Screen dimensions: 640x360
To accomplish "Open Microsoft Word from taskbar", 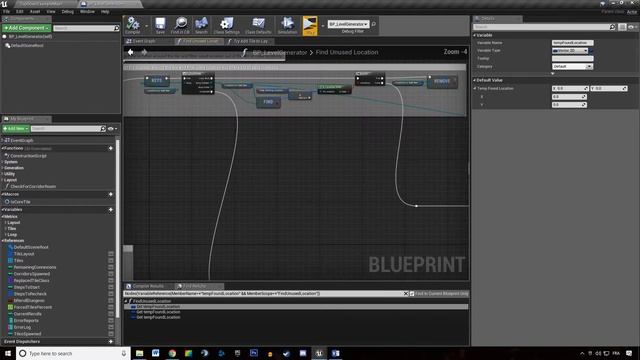I will coord(156,353).
